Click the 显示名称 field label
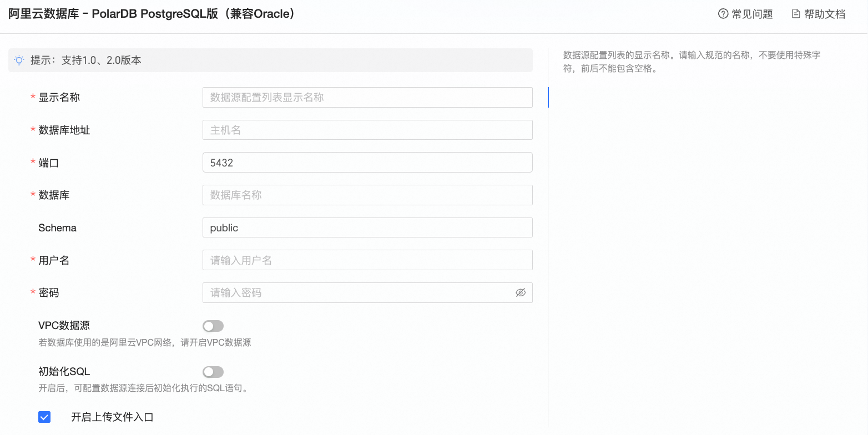The image size is (868, 435). 59,97
